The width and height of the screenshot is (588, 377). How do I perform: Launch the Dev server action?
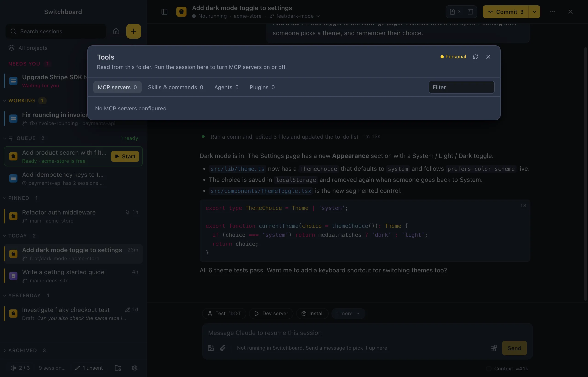(x=271, y=314)
